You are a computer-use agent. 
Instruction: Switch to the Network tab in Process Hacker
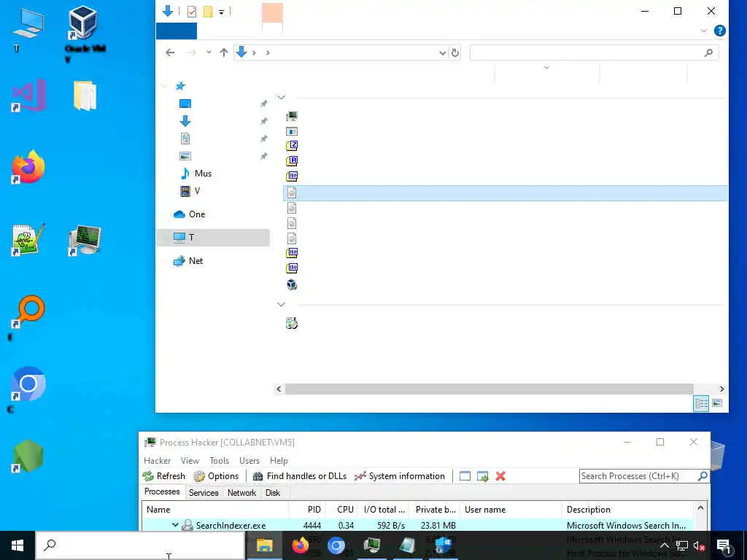click(241, 492)
